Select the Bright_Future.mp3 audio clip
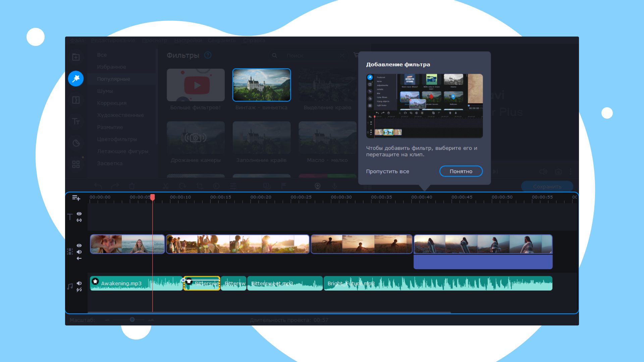 [438, 283]
